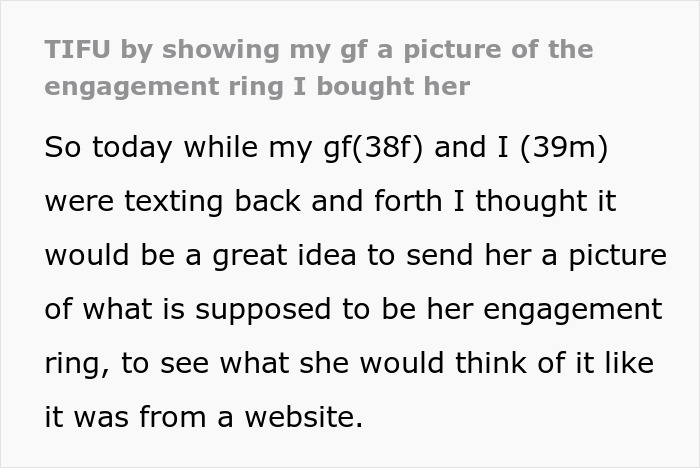The width and height of the screenshot is (700, 468).
Task: Click "engagement ring I bought her" title line
Action: (x=257, y=86)
